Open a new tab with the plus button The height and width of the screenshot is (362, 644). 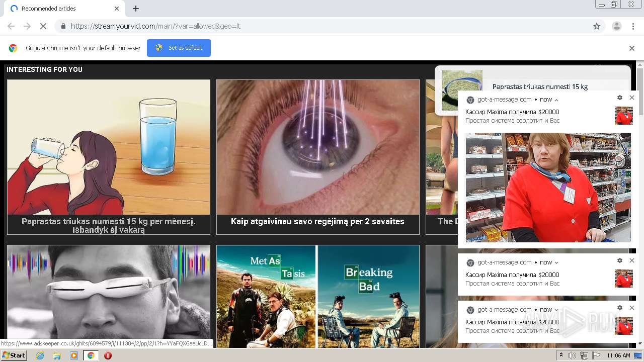(x=136, y=9)
